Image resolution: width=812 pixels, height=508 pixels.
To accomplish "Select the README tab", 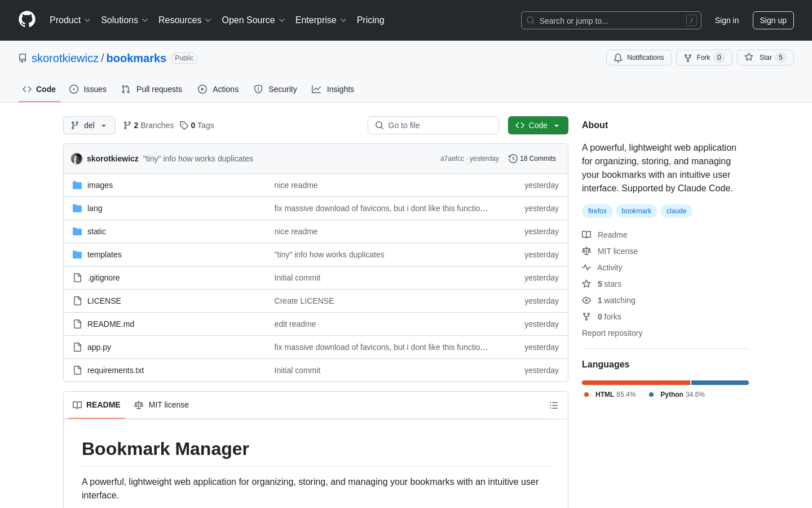I will pos(96,405).
